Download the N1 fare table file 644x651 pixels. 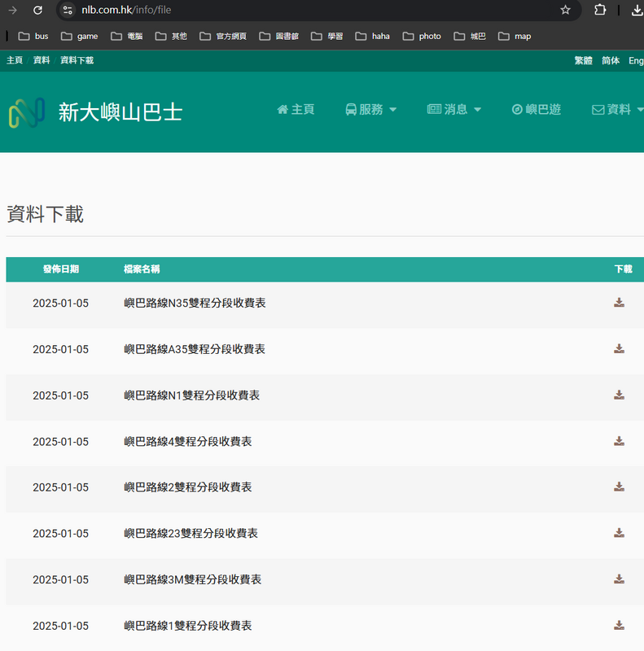click(x=619, y=395)
